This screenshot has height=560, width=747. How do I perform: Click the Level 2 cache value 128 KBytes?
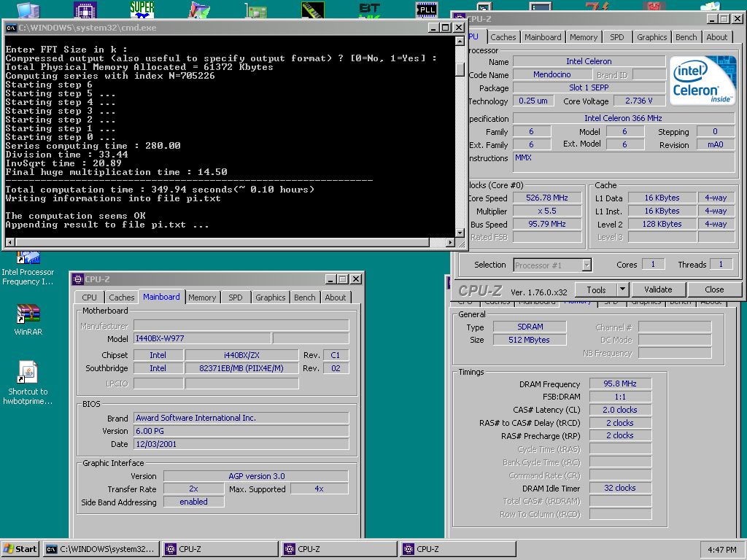[662, 224]
